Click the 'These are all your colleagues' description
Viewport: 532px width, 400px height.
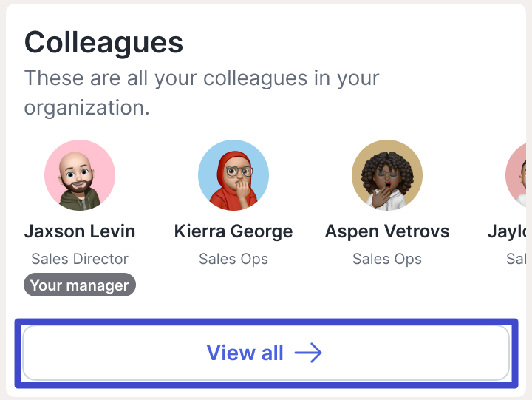(201, 78)
